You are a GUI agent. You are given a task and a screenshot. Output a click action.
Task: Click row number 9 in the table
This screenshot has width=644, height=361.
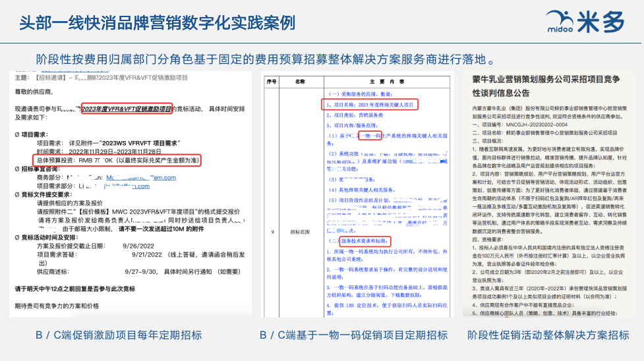click(272, 232)
